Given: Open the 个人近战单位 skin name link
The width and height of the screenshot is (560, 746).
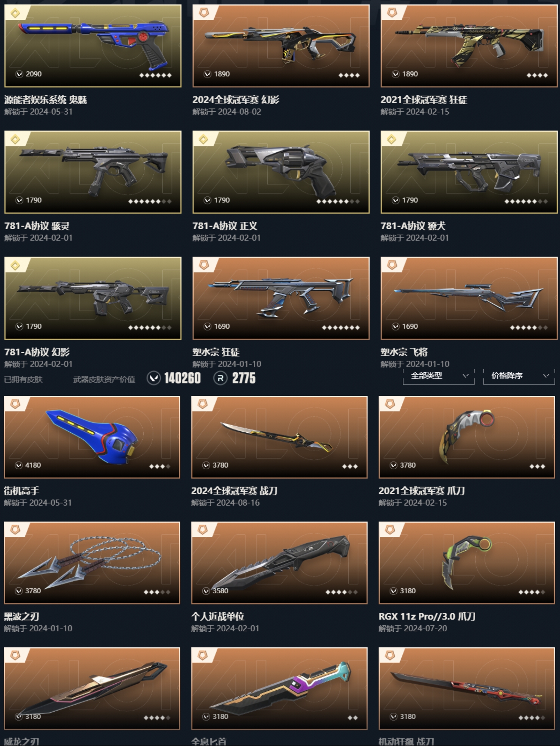Looking at the screenshot, I should tap(218, 616).
